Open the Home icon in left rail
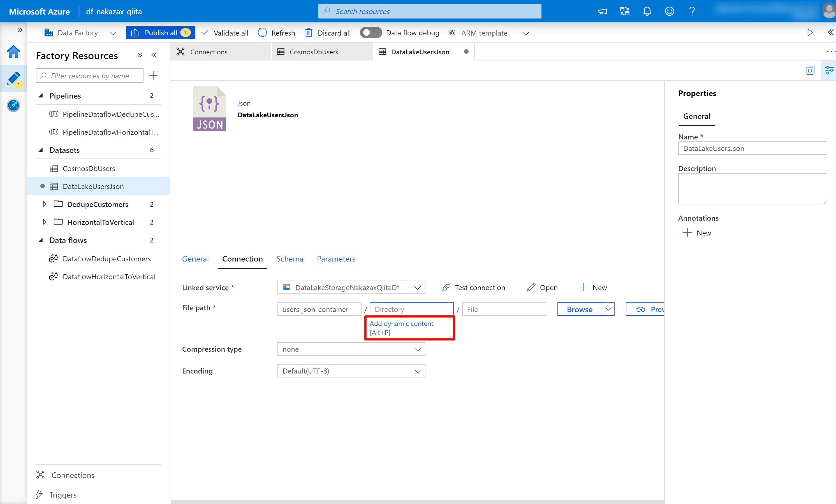The width and height of the screenshot is (836, 504). [x=13, y=52]
